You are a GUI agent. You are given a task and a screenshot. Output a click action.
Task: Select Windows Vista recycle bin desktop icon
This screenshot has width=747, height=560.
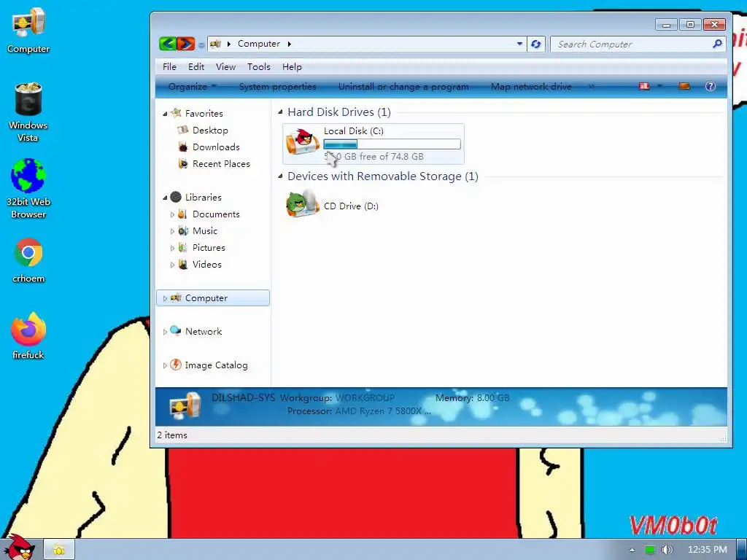(x=28, y=112)
